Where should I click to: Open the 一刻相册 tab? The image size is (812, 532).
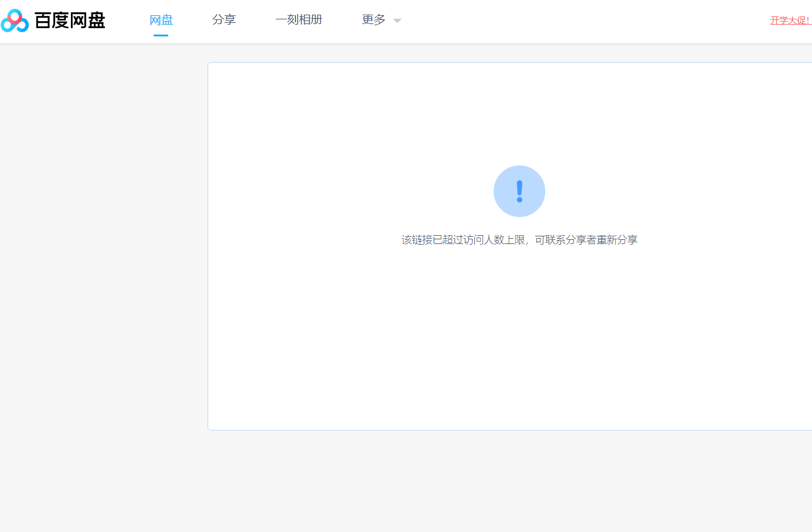coord(299,19)
